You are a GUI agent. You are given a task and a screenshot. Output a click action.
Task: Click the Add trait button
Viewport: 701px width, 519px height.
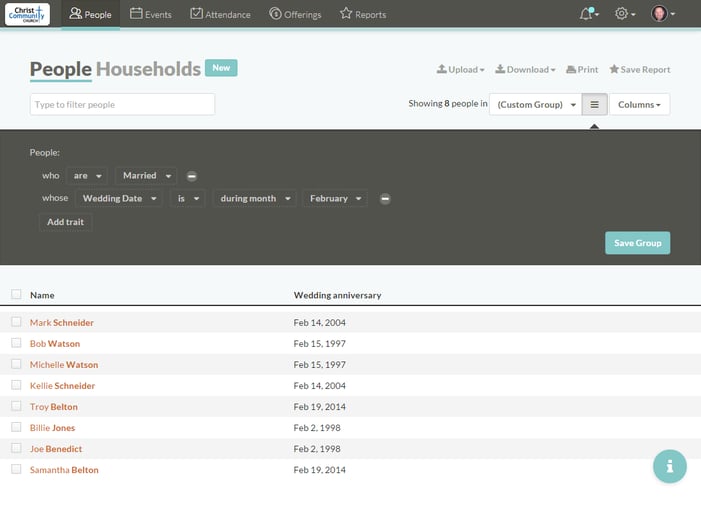point(66,222)
